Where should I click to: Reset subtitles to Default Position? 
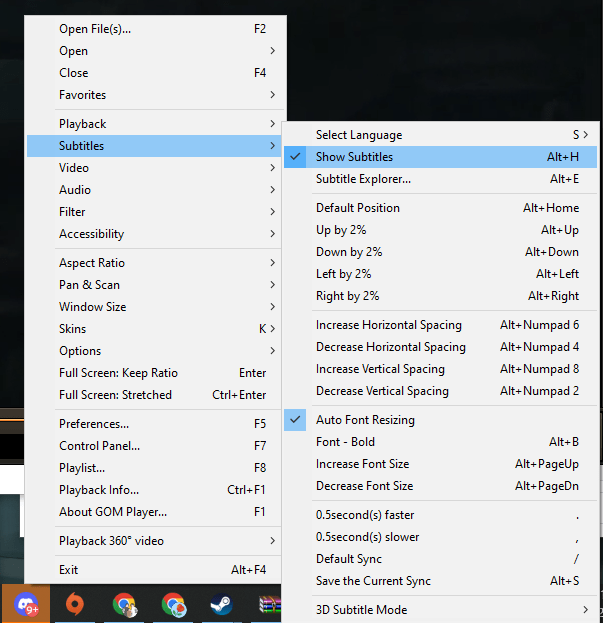440,208
